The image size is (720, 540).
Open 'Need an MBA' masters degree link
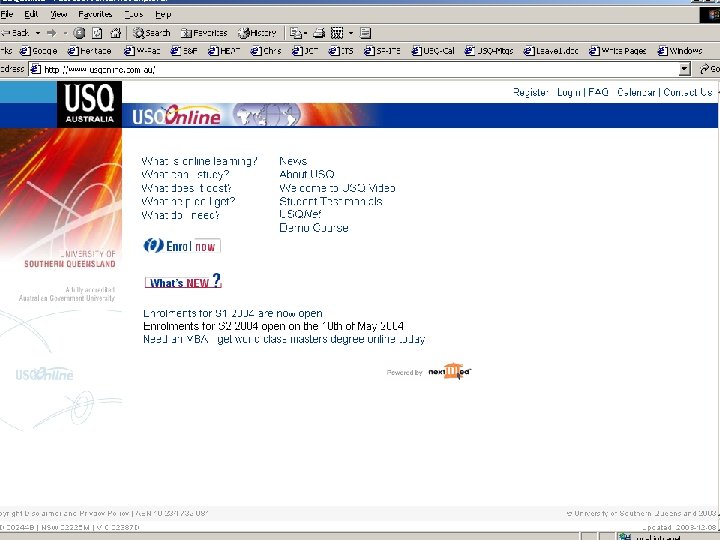tap(284, 339)
